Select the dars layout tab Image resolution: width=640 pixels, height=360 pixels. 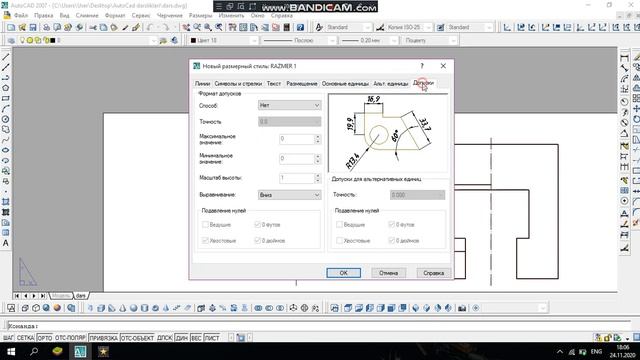tap(81, 296)
